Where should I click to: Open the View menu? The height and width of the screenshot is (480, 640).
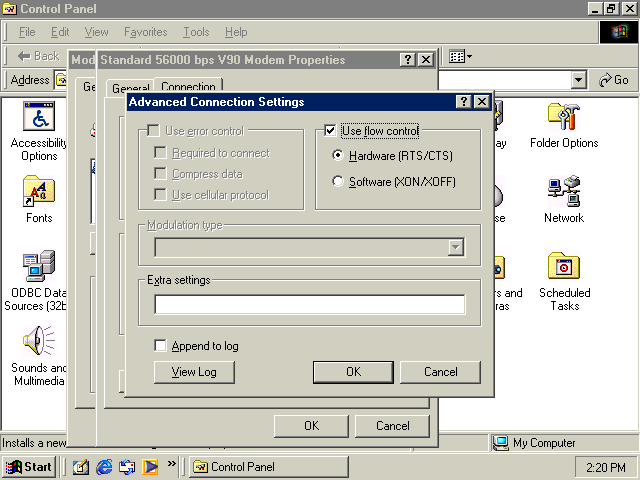click(x=96, y=32)
